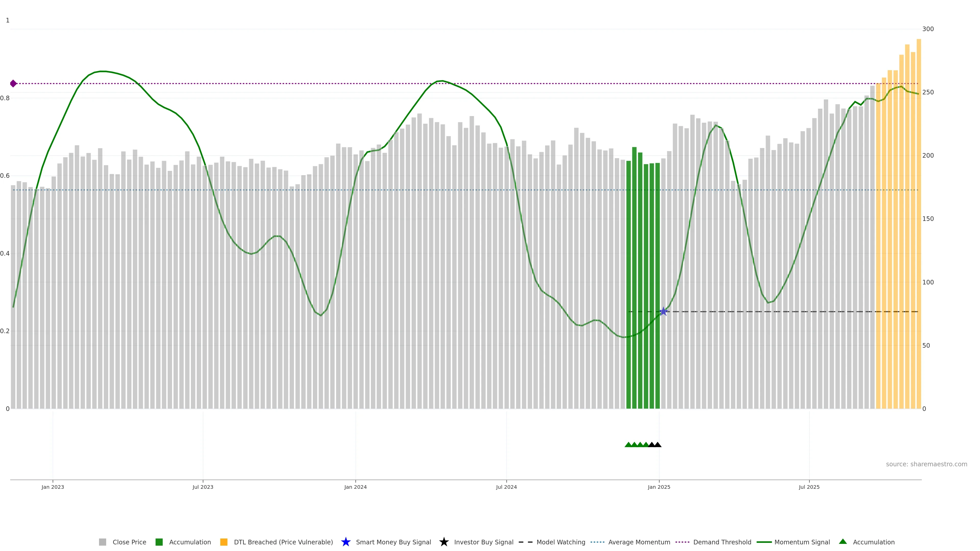
Task: Click the blue Smart Money Buy star on chart
Action: point(664,311)
